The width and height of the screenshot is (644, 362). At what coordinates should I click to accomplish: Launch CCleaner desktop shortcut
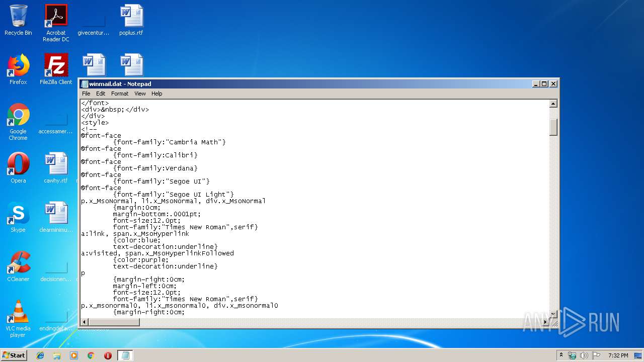(18, 266)
